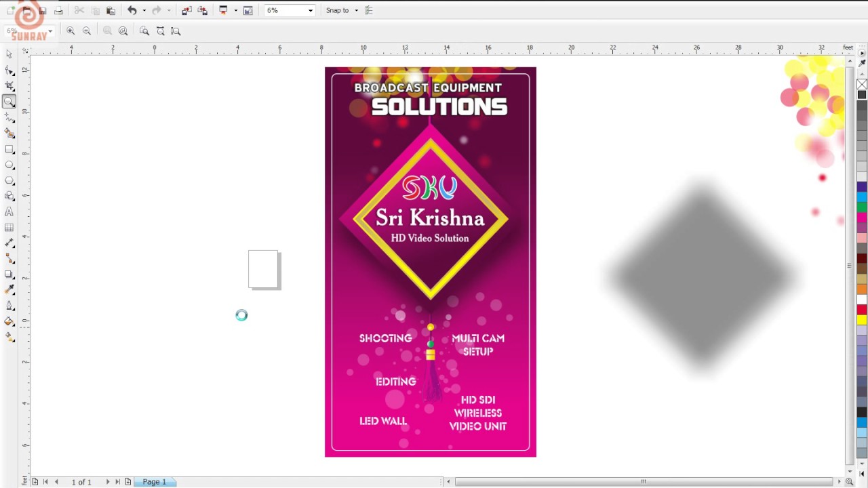Screen dimensions: 868x488
Task: Select the Freehand drawing tool
Action: pos(9,117)
